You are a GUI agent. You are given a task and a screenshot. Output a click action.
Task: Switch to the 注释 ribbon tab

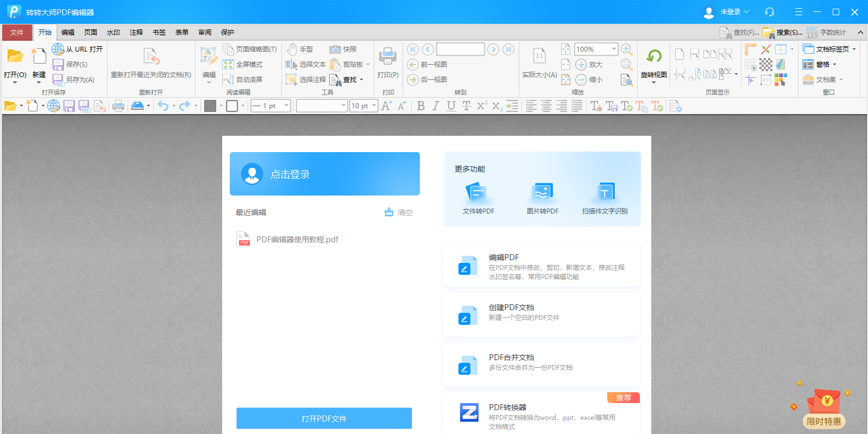pyautogui.click(x=136, y=33)
